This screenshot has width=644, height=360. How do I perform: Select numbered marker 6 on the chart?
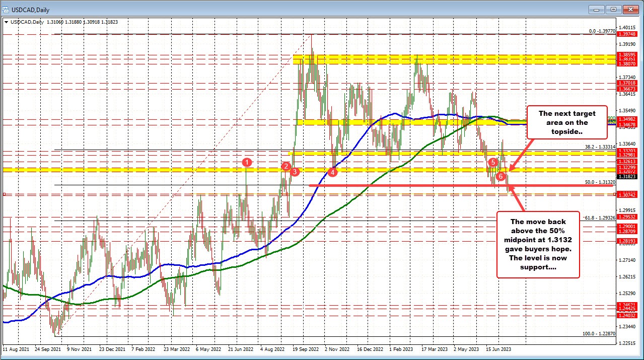500,177
